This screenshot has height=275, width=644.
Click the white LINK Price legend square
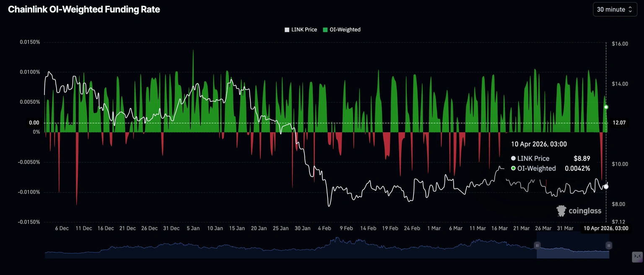coord(287,30)
